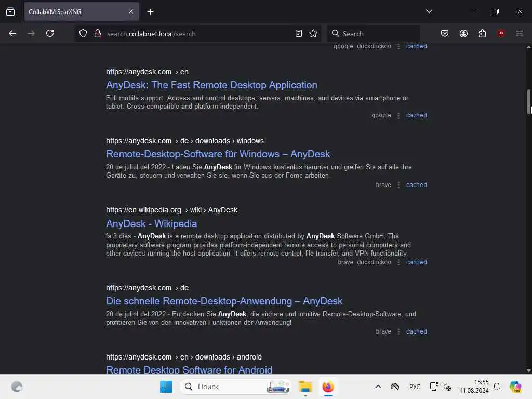Open network status tray icon
532x399 pixels.
coord(434,387)
